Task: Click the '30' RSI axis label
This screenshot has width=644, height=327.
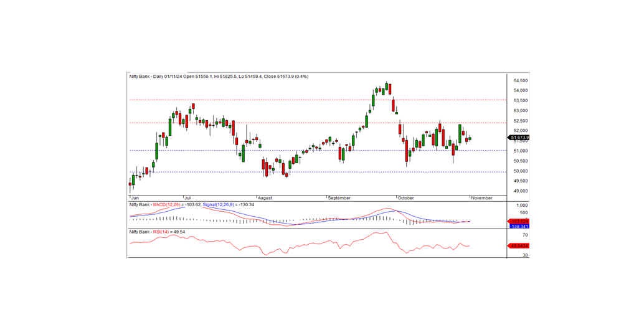Action: 525,255
